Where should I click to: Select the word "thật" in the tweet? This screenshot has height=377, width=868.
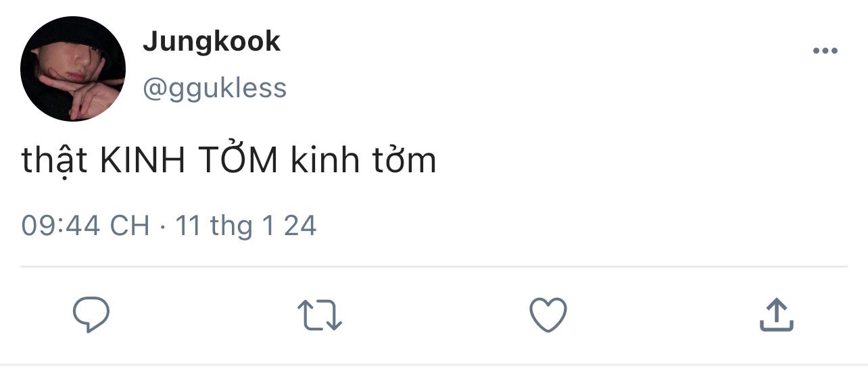tap(55, 159)
